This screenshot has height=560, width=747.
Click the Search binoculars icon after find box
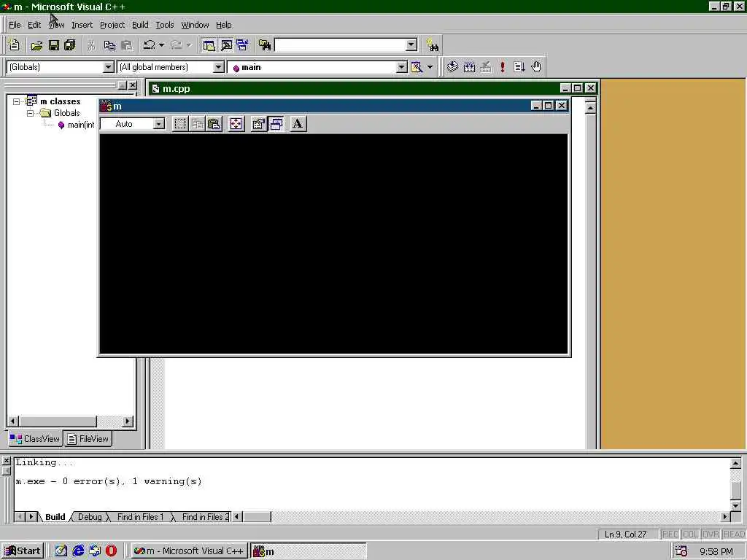coord(433,45)
